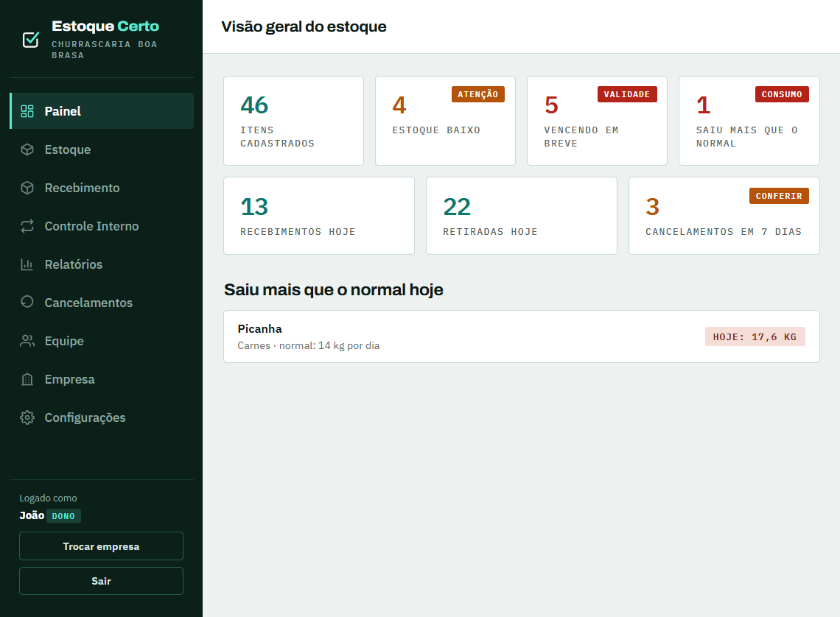840x617 pixels.
Task: Click the Recebimento package icon
Action: 27,188
